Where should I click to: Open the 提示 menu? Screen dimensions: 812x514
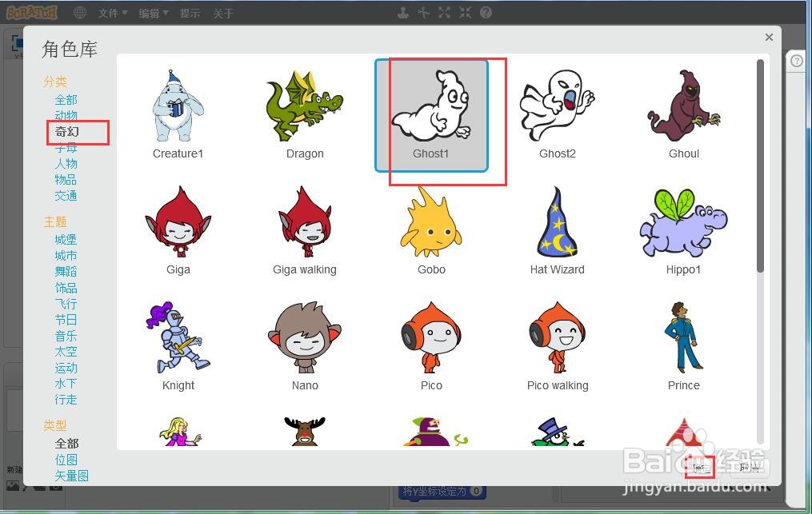pyautogui.click(x=190, y=13)
